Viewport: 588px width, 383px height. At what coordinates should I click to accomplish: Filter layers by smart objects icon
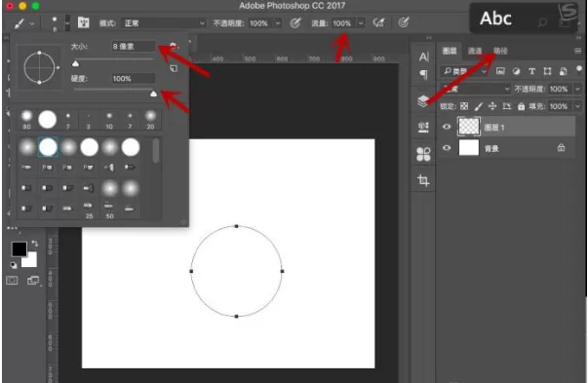click(x=563, y=71)
